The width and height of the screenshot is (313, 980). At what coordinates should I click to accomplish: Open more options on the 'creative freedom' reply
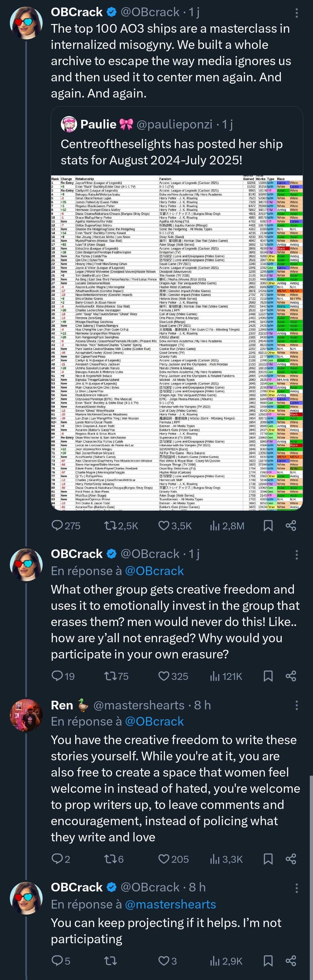[x=297, y=554]
